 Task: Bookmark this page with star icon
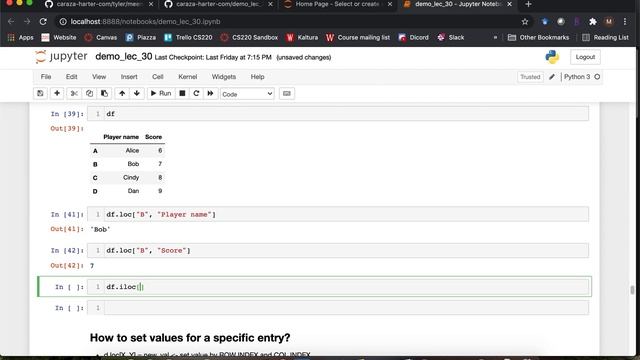pos(524,22)
